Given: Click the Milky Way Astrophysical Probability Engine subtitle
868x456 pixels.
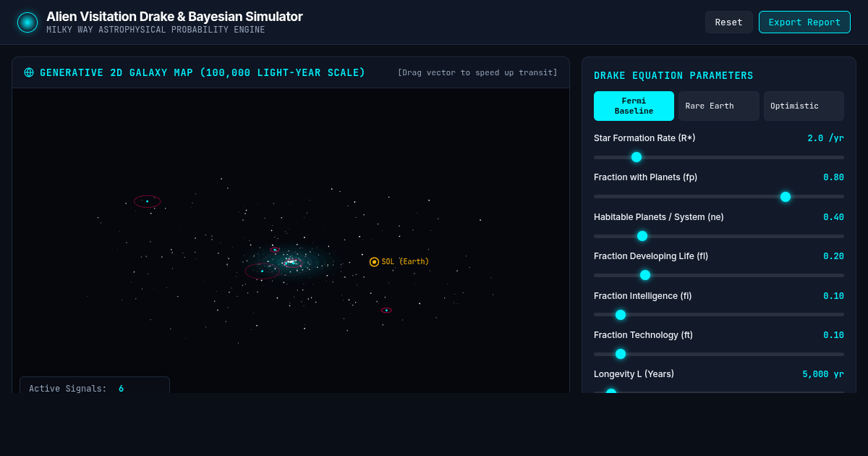Looking at the screenshot, I should [x=156, y=30].
